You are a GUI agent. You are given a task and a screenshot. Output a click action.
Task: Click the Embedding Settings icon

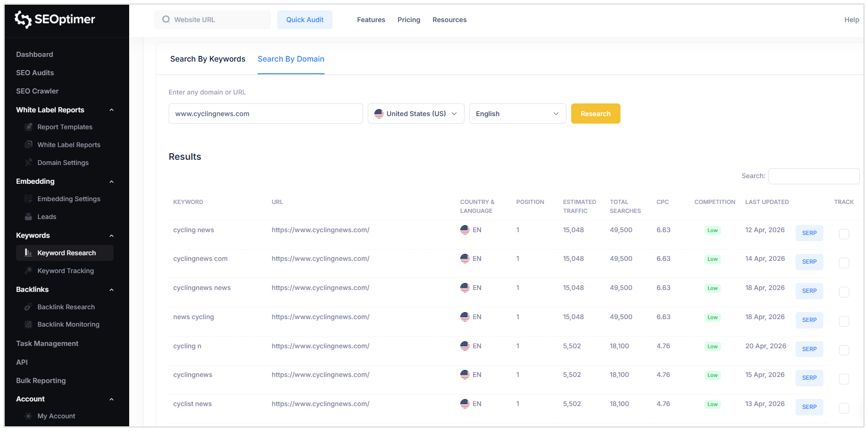click(x=29, y=199)
